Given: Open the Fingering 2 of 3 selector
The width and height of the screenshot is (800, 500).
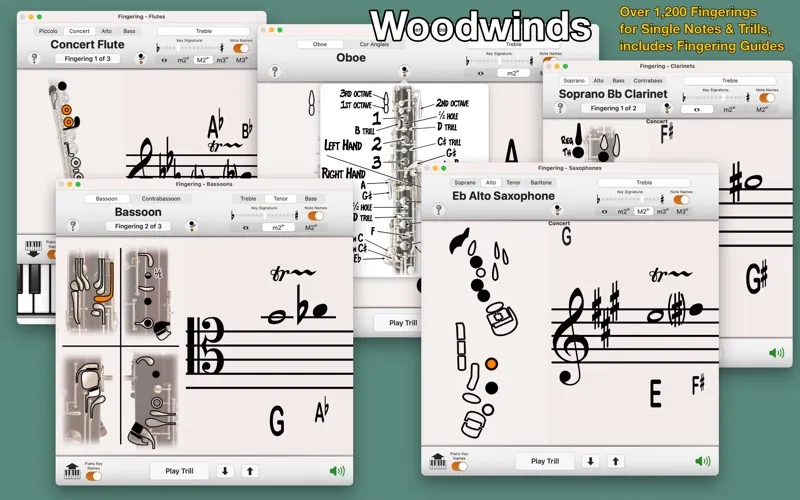Looking at the screenshot, I should point(138,226).
